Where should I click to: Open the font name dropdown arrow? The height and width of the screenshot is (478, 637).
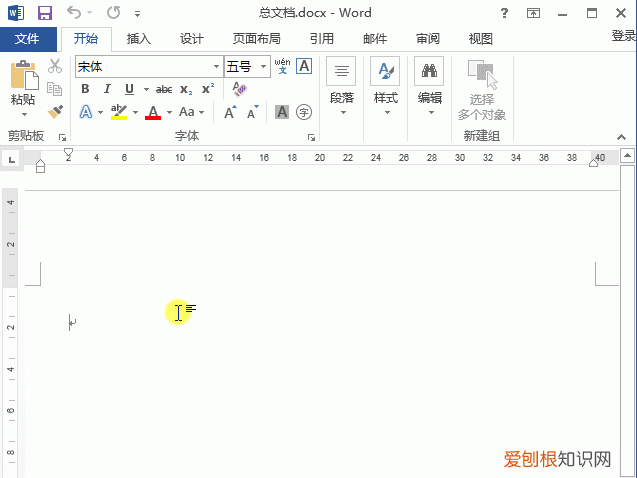click(217, 67)
